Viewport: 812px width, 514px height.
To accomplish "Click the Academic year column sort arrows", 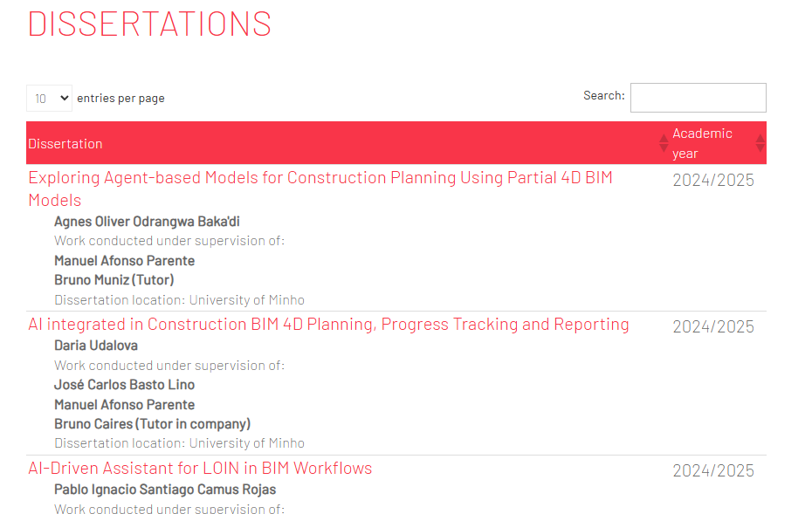I will [760, 143].
